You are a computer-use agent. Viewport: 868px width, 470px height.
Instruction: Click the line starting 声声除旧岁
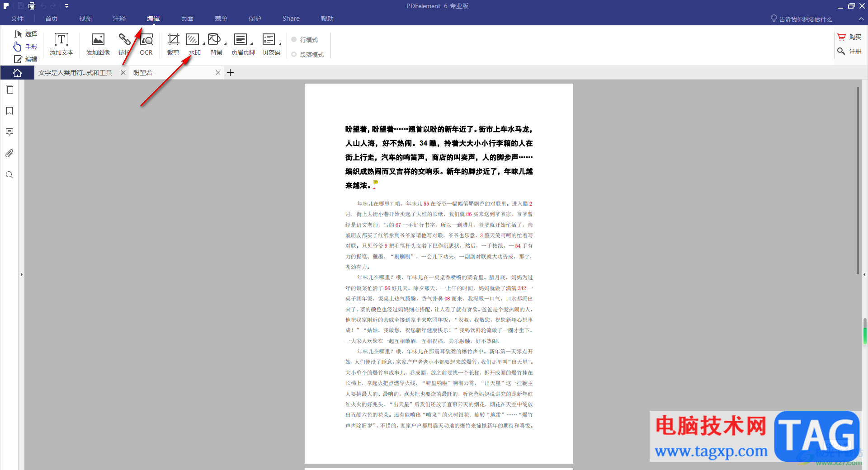(x=439, y=426)
